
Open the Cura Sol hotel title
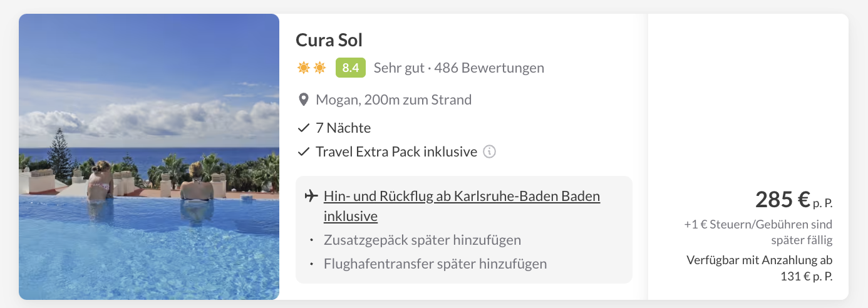coord(329,40)
